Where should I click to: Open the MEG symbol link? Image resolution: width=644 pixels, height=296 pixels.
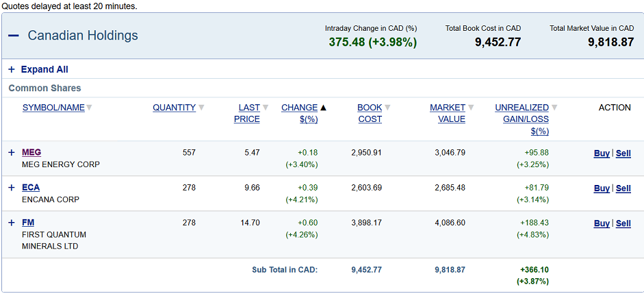31,153
